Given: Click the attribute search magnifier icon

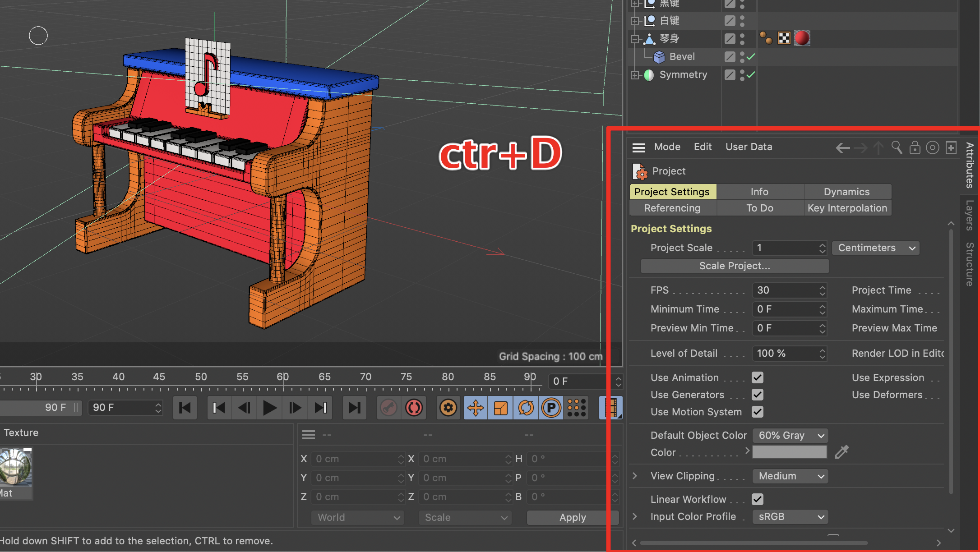Looking at the screenshot, I should point(897,147).
